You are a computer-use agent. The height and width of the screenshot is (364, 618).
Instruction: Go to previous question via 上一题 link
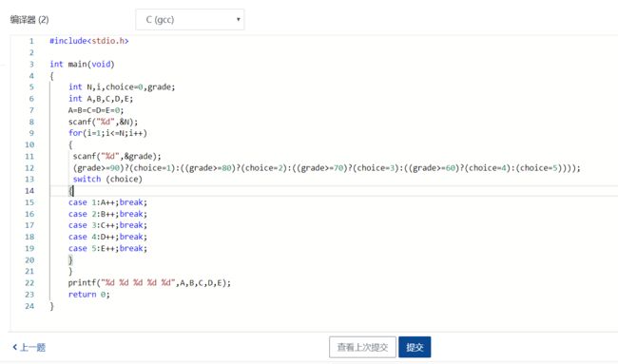point(29,347)
